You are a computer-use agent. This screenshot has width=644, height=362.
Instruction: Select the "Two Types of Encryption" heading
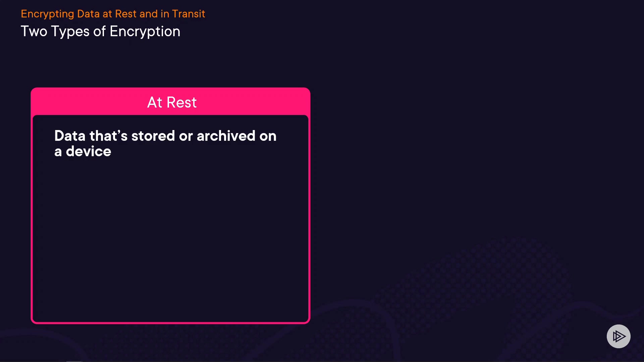[100, 32]
